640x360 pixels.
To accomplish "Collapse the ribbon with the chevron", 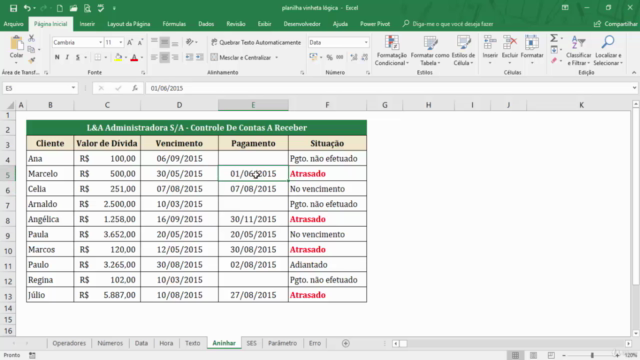I will pyautogui.click(x=634, y=73).
